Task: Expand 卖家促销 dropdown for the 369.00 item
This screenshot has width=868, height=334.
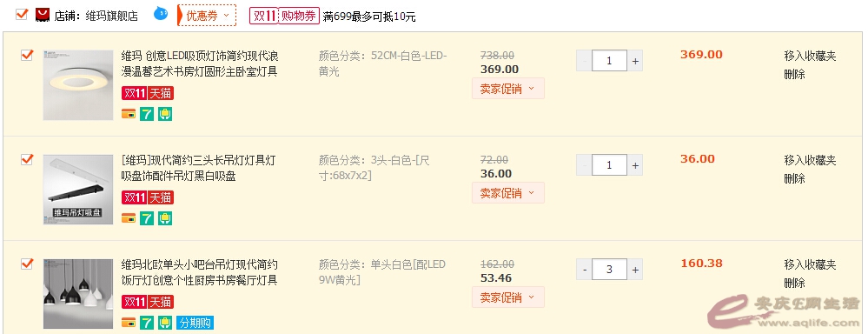Action: (508, 89)
